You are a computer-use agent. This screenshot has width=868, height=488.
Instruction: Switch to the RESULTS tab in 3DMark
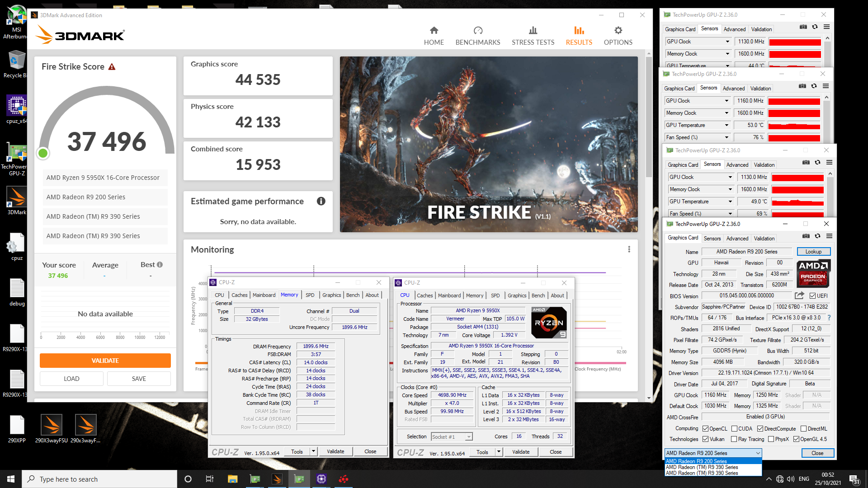(x=579, y=36)
